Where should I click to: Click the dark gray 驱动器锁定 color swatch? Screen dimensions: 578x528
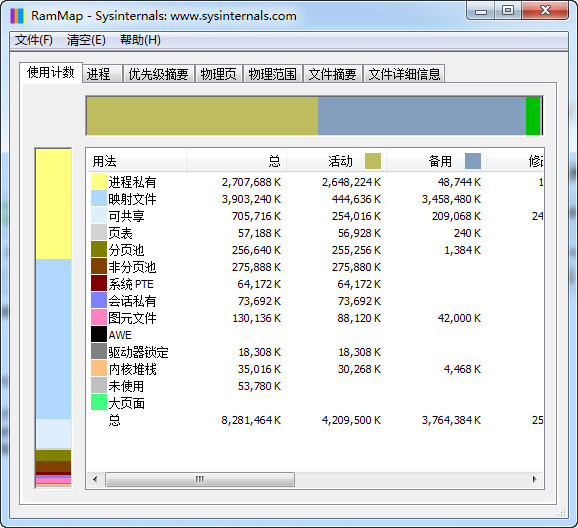[99, 351]
